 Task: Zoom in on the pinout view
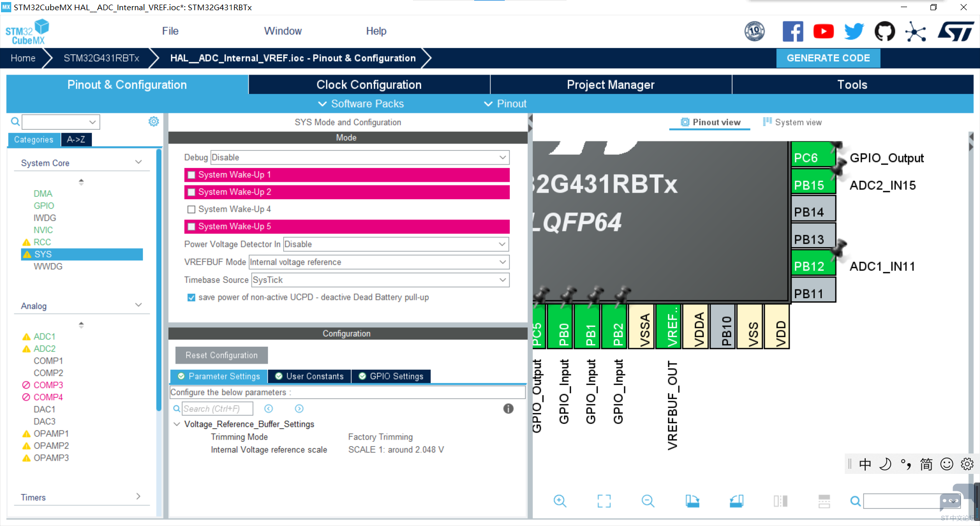560,501
